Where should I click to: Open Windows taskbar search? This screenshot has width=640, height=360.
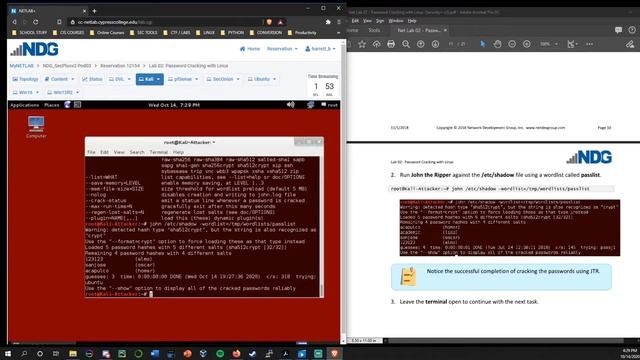[x=24, y=353]
